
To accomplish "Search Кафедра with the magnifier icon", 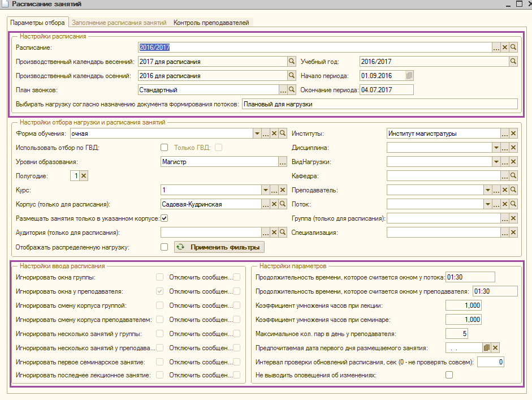I will pyautogui.click(x=513, y=176).
